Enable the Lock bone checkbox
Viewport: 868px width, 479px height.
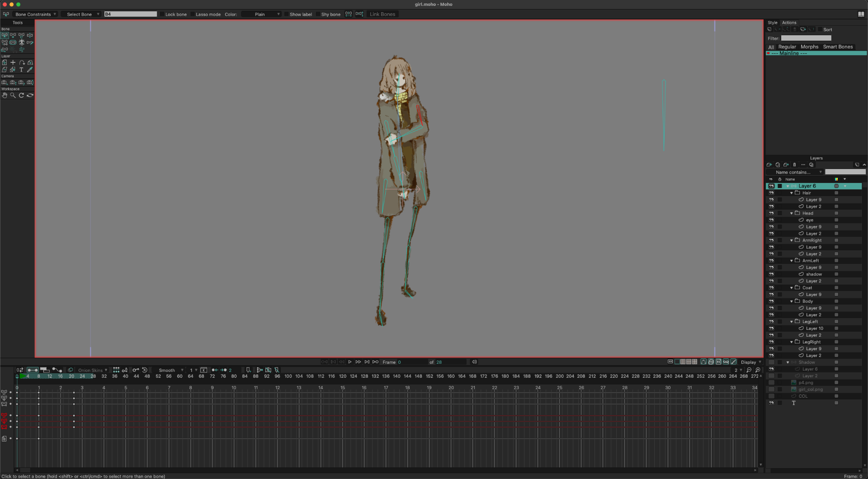pyautogui.click(x=162, y=14)
